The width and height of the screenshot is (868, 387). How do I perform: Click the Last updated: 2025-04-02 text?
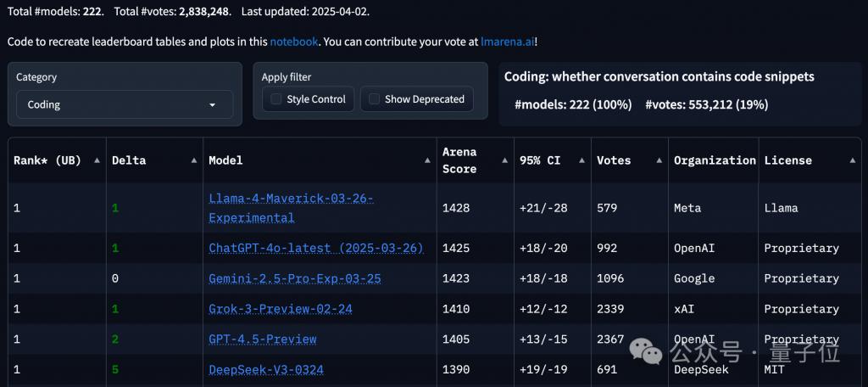(305, 12)
